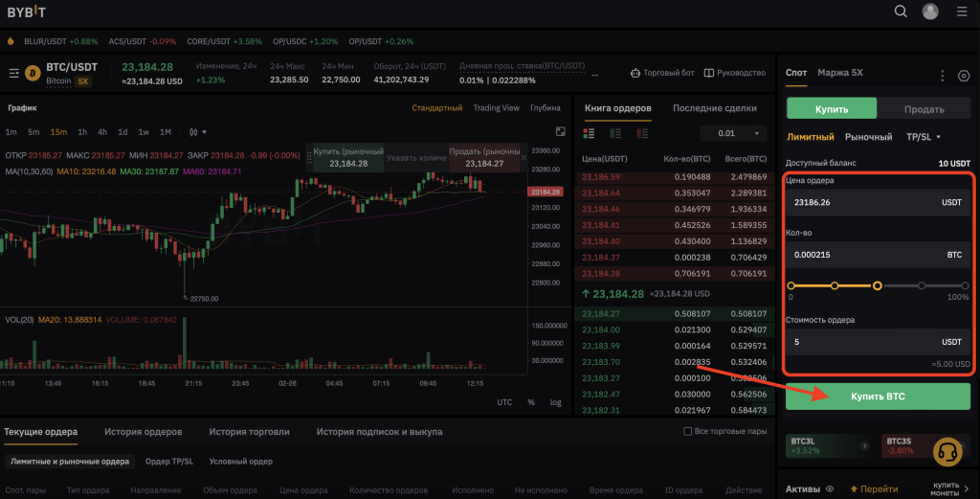Toggle log scale on chart
This screenshot has width=980, height=499.
pos(556,402)
